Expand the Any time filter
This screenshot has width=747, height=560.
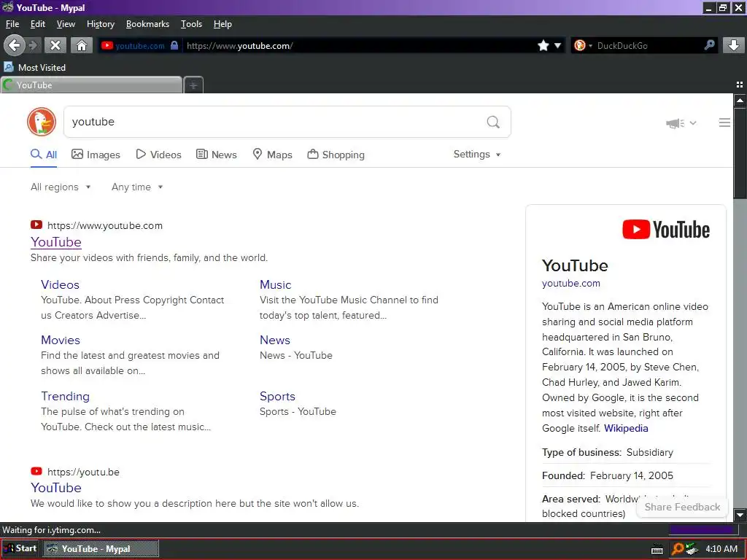point(137,187)
